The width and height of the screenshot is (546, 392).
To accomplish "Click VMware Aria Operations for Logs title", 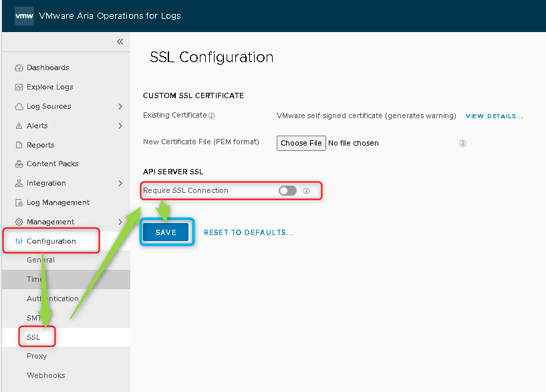I will click(x=110, y=16).
